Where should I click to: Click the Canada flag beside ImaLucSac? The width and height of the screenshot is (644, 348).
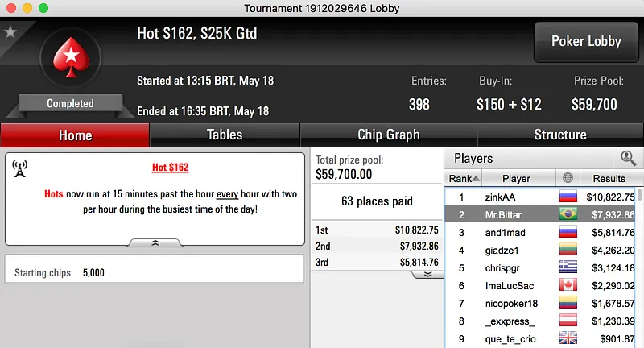pos(568,285)
